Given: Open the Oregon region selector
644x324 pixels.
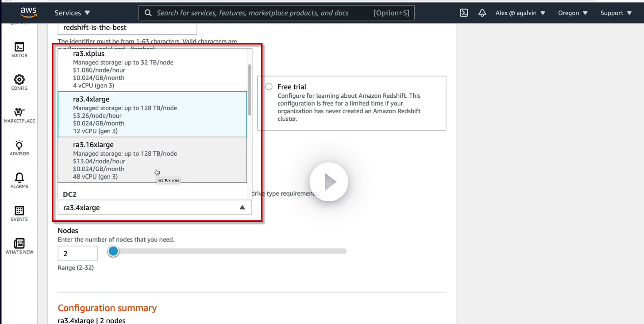Looking at the screenshot, I should pyautogui.click(x=573, y=13).
